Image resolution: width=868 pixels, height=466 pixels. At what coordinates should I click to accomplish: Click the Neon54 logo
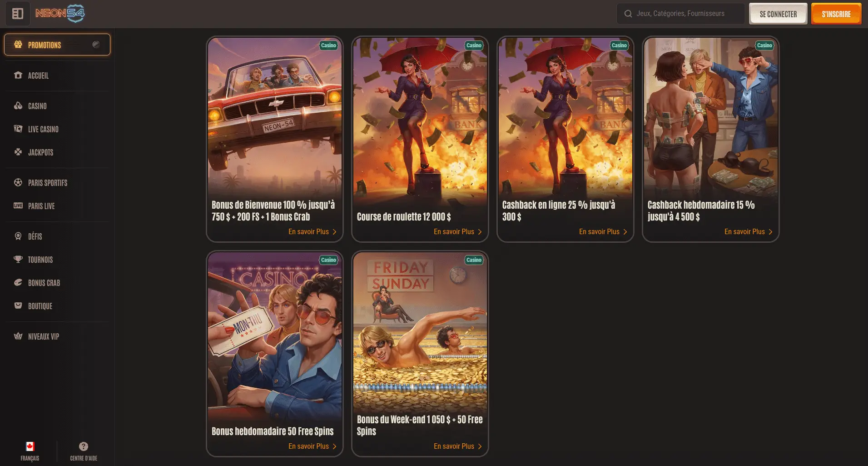click(x=60, y=14)
